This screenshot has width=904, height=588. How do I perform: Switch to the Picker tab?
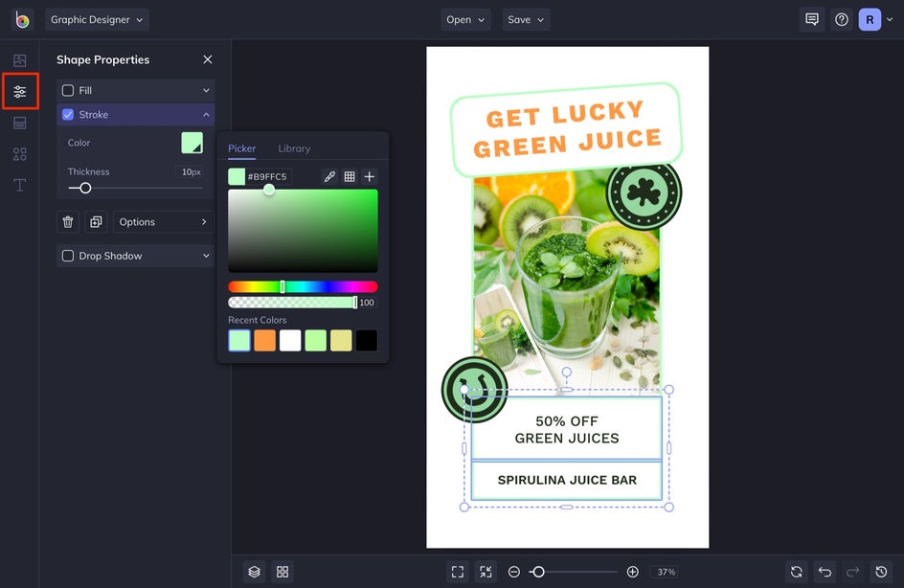click(241, 148)
